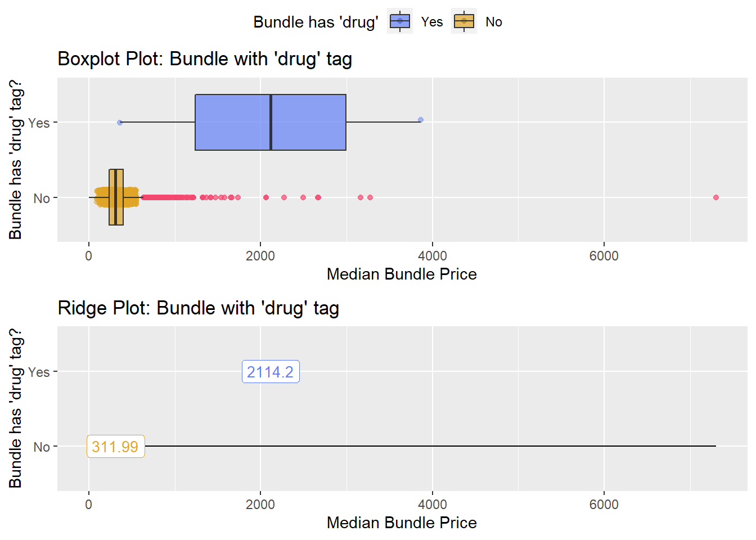
Task: Click the blue outlier point at left whisker end
Action: (x=119, y=122)
